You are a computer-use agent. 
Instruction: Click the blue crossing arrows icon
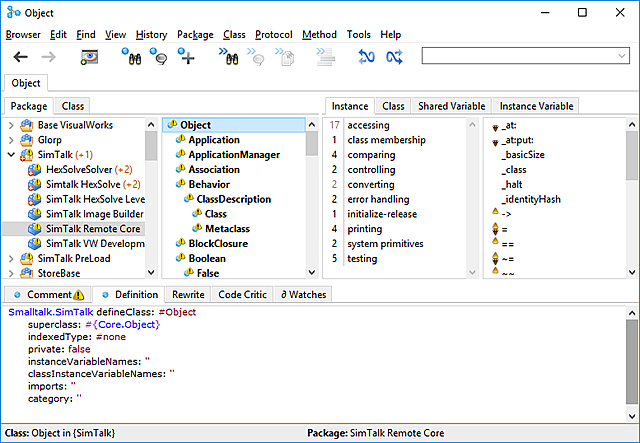(x=394, y=57)
